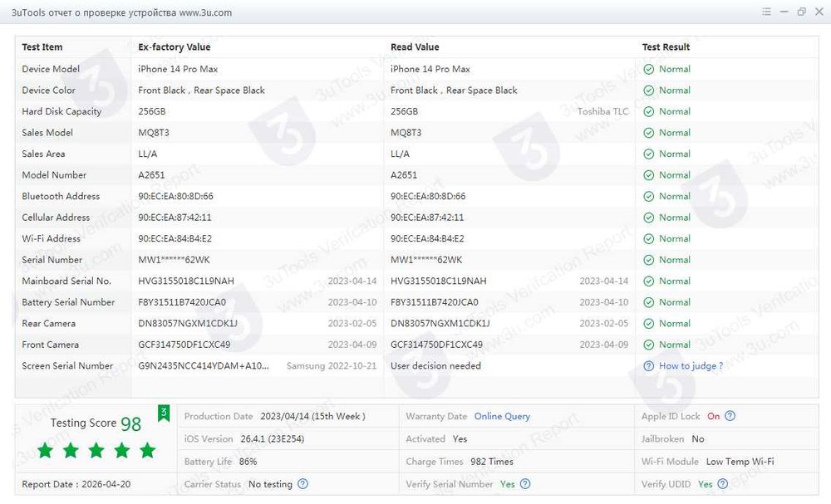831x504 pixels.
Task: Click the Wi-Fi Module 'Low Temp Wi-Fi' value
Action: 740,462
